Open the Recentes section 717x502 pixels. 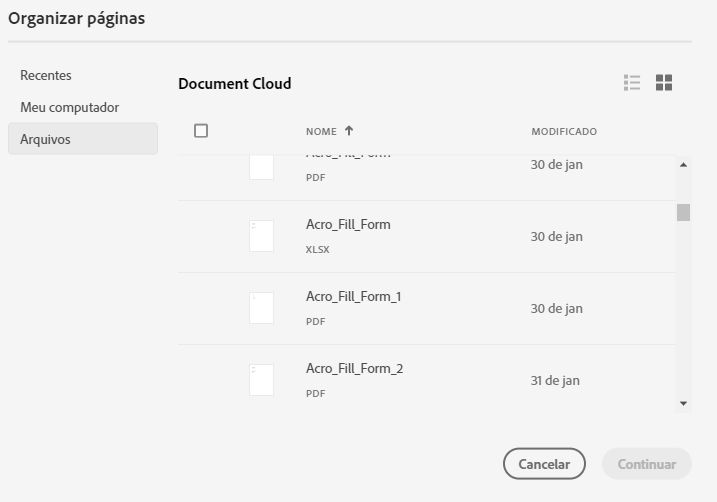tap(46, 75)
